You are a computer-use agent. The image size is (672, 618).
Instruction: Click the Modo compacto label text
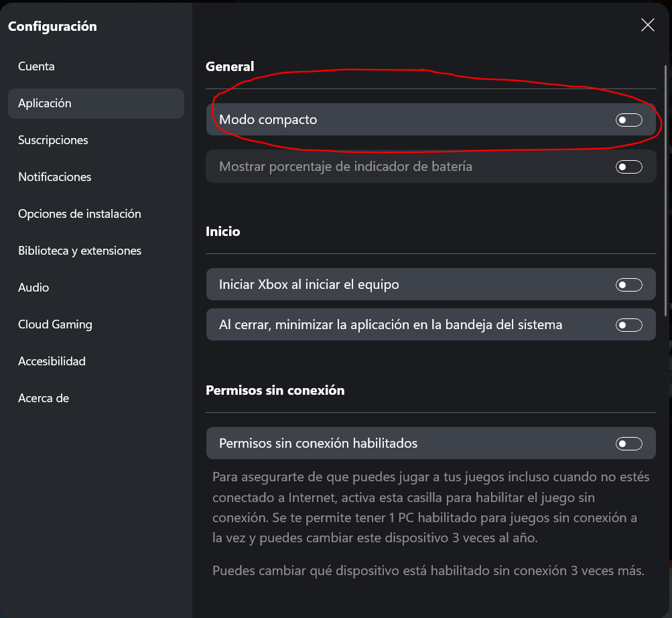tap(268, 120)
